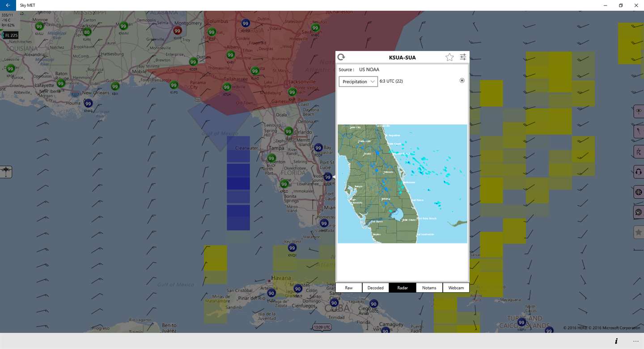Select the station marker near Gainesville
Image resolution: width=644 pixels, height=349 pixels.
[292, 92]
